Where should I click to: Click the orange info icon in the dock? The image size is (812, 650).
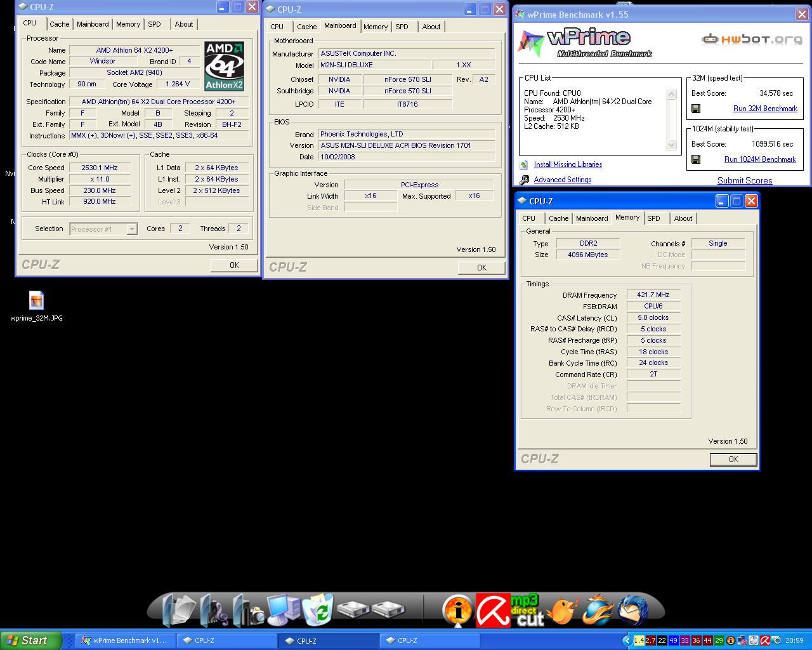457,611
